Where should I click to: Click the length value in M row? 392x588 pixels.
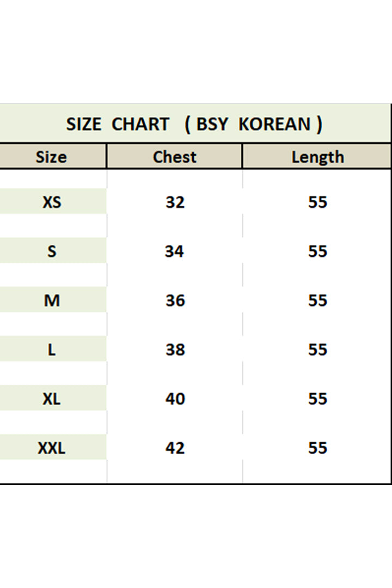(317, 300)
